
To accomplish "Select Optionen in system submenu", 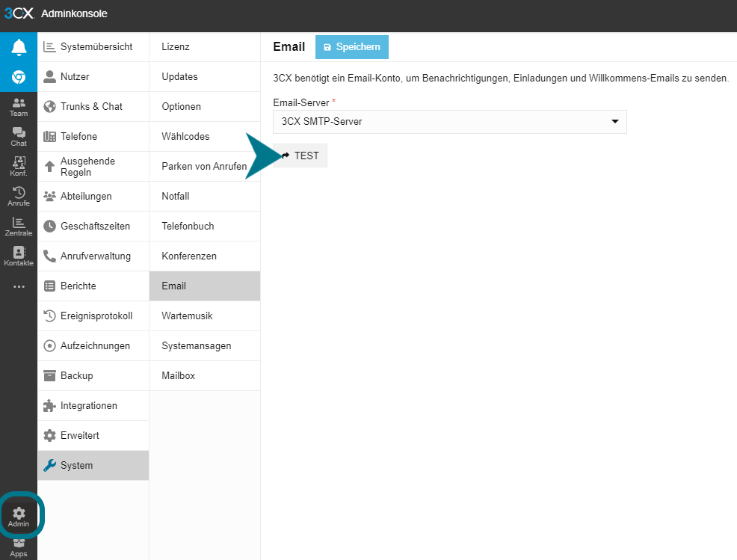I will click(205, 107).
